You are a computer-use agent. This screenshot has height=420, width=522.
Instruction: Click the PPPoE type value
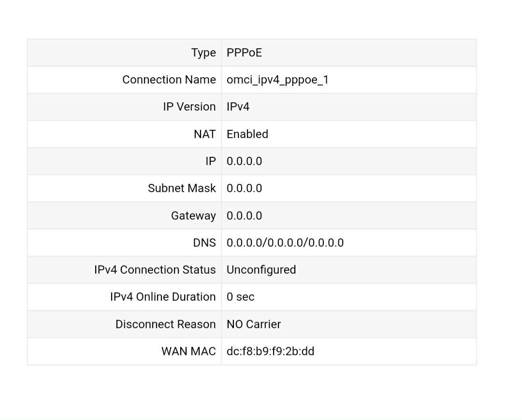click(244, 53)
